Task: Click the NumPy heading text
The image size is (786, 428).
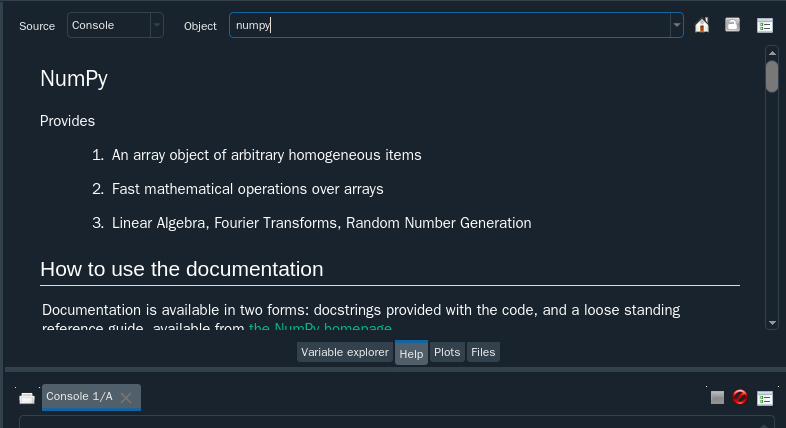Action: 74,79
